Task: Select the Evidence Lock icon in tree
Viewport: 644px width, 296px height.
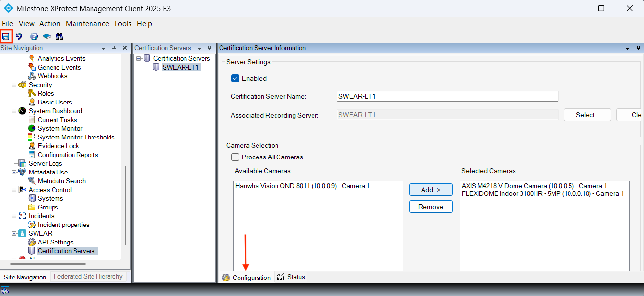Action: (32, 146)
